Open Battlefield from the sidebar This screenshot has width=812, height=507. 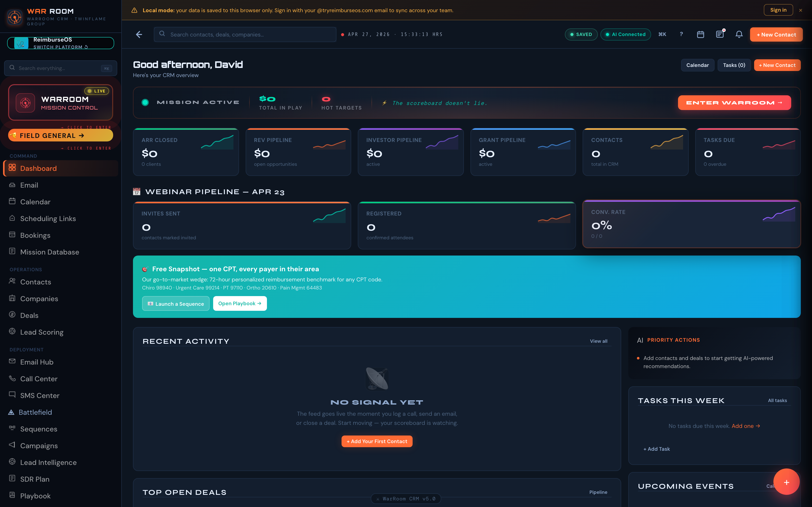(35, 412)
